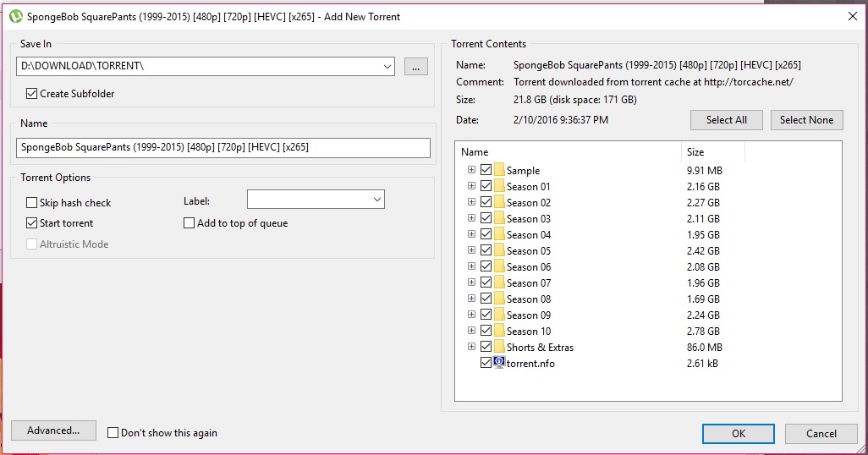Close the Add New Torrent dialog
This screenshot has width=868, height=455.
[x=853, y=17]
